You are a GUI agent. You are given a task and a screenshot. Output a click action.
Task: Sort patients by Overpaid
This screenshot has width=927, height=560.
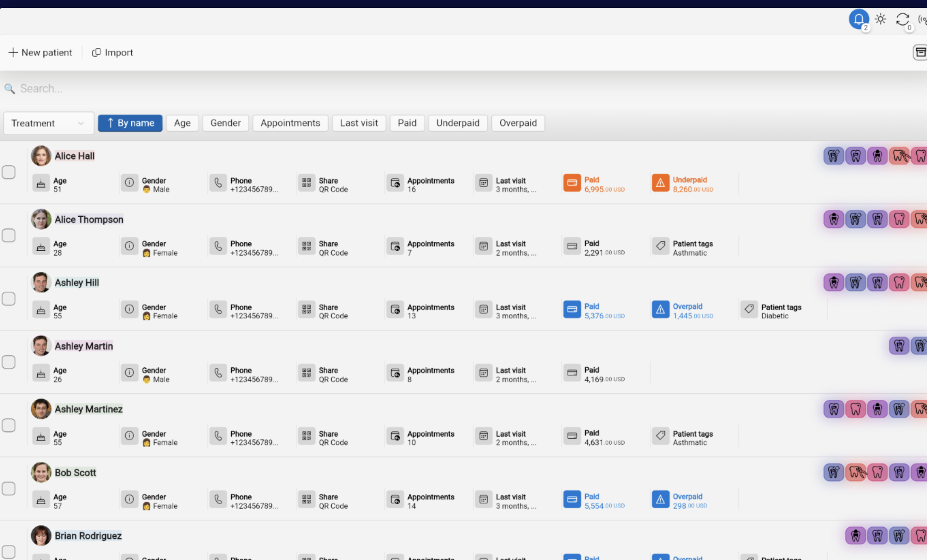(518, 123)
